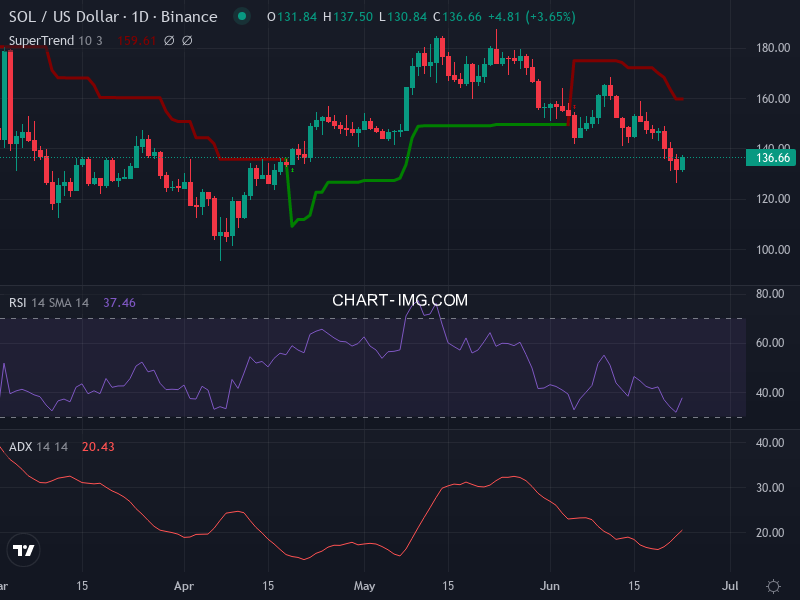Screen dimensions: 800x600
Task: Click the Jul time axis label
Action: 730,586
